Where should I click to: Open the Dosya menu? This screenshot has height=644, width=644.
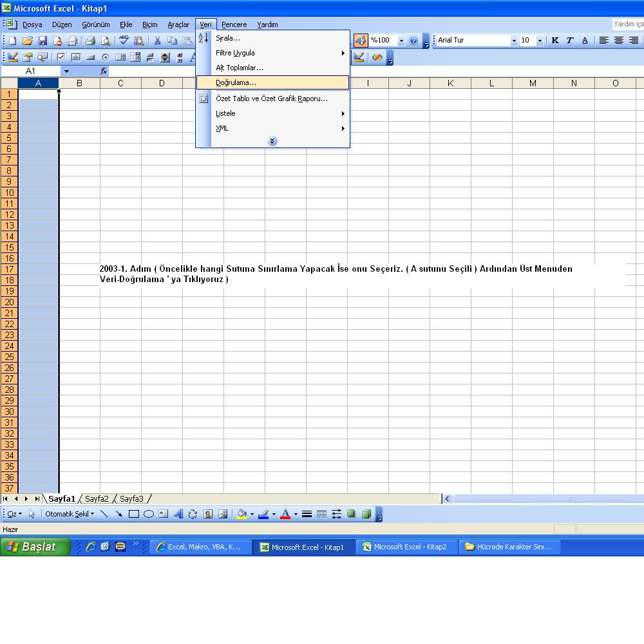point(32,24)
